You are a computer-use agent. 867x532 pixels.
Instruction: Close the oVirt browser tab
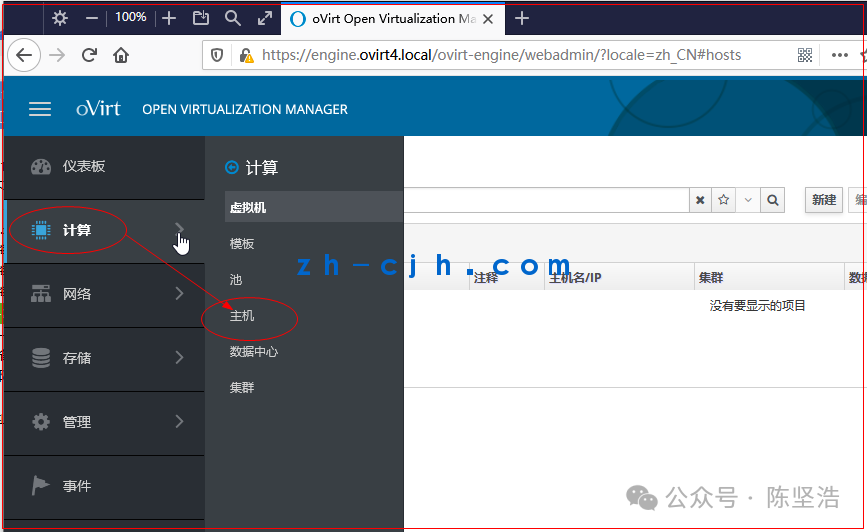tap(488, 19)
